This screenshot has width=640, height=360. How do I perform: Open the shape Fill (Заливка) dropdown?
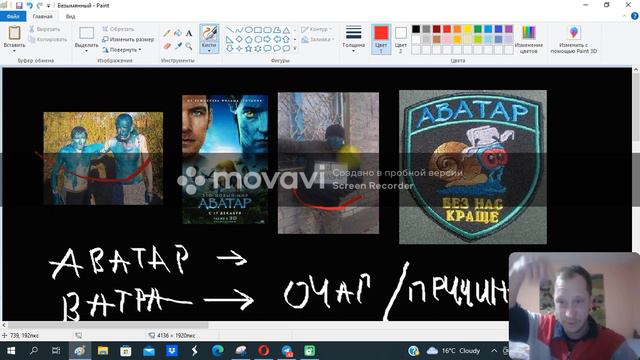click(x=318, y=40)
